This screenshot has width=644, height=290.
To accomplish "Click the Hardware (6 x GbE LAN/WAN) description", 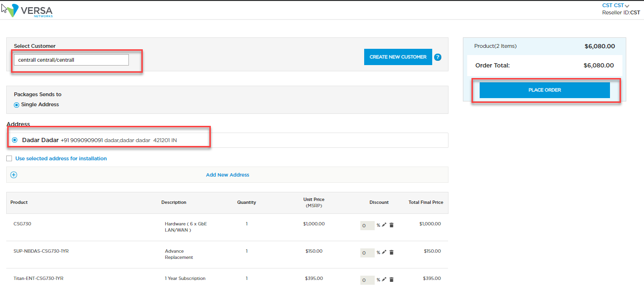I will [186, 227].
